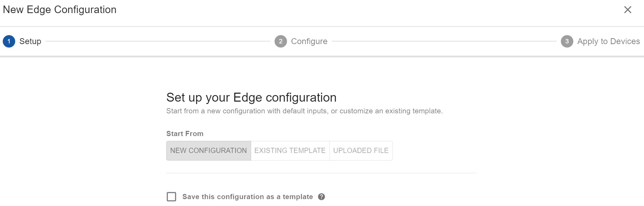Screen dimensions: 644x206
Task: Click the 'Save this configuration as a template' label
Action: click(x=247, y=197)
